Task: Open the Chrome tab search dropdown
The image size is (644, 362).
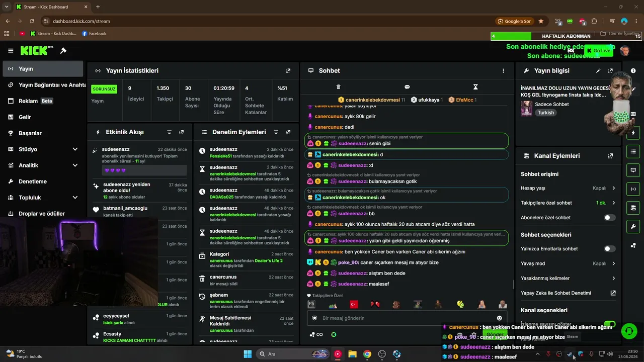Action: click(x=8, y=7)
